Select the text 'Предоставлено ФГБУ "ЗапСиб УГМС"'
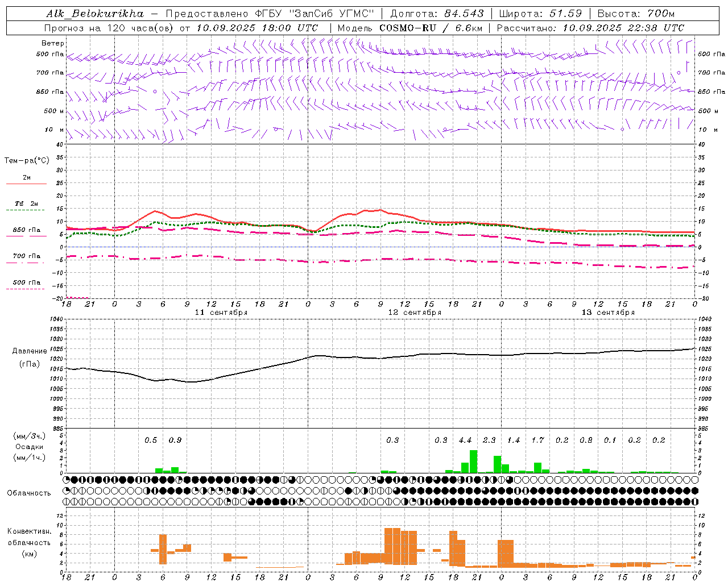 270,13
